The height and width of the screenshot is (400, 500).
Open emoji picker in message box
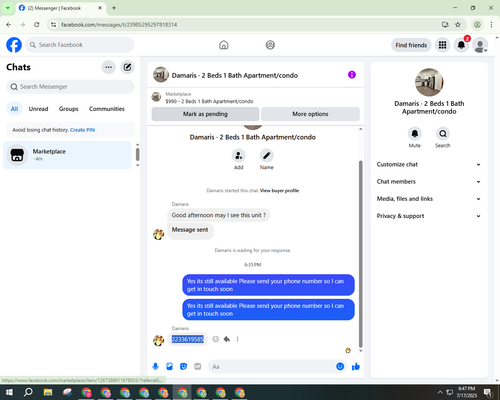[x=340, y=367]
